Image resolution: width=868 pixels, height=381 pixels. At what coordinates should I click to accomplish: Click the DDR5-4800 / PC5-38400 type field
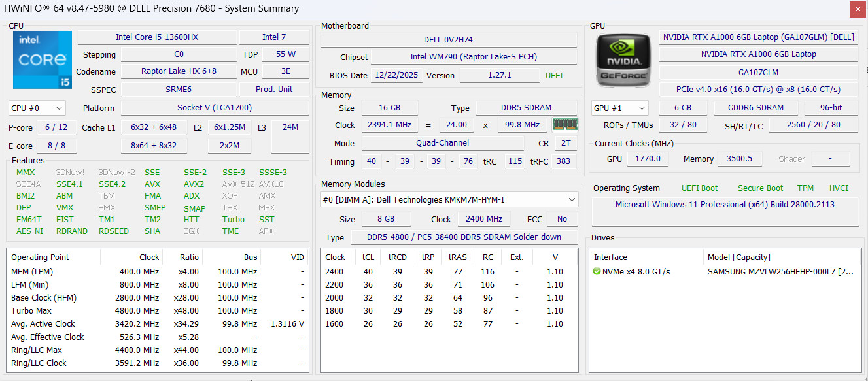click(x=464, y=237)
